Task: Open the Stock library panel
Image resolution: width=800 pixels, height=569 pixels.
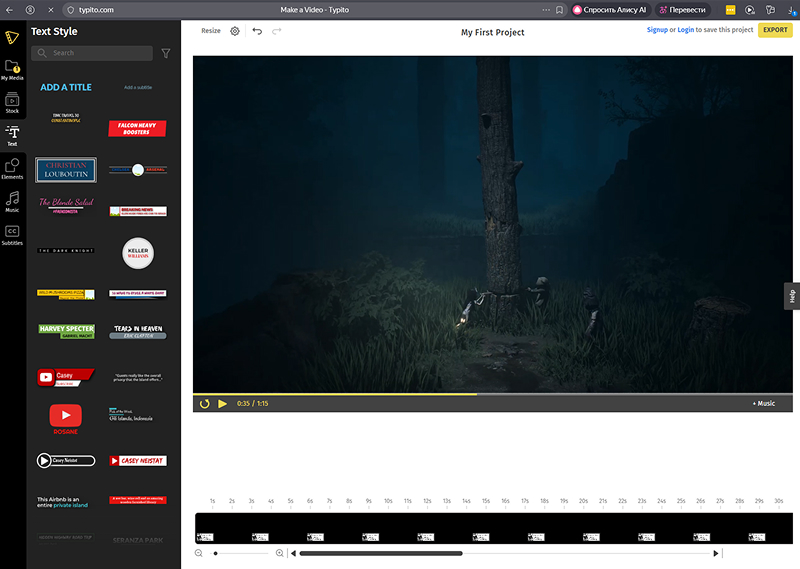Action: tap(13, 103)
